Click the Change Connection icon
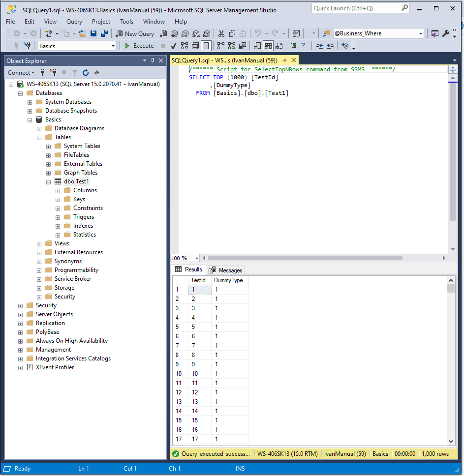 point(28,46)
